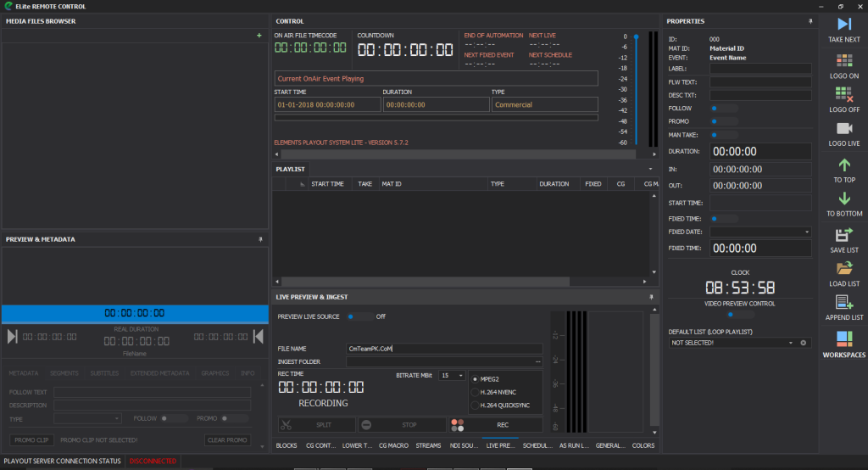Activate the Logo Live camera icon
Viewport: 868px width, 470px height.
[x=843, y=129]
